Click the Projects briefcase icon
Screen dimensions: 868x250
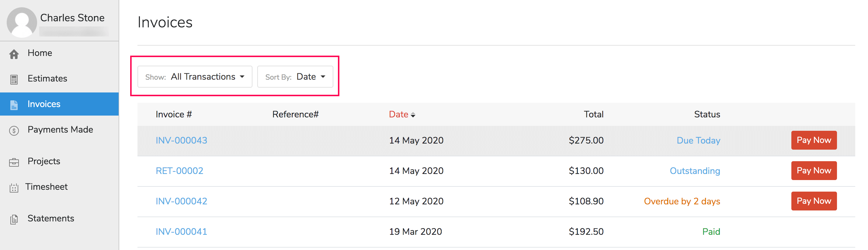point(14,162)
